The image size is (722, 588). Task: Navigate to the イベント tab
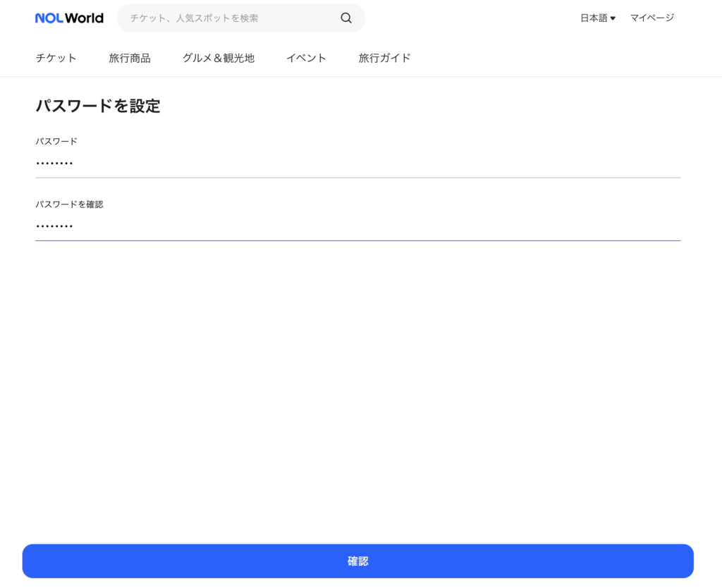[x=306, y=59]
